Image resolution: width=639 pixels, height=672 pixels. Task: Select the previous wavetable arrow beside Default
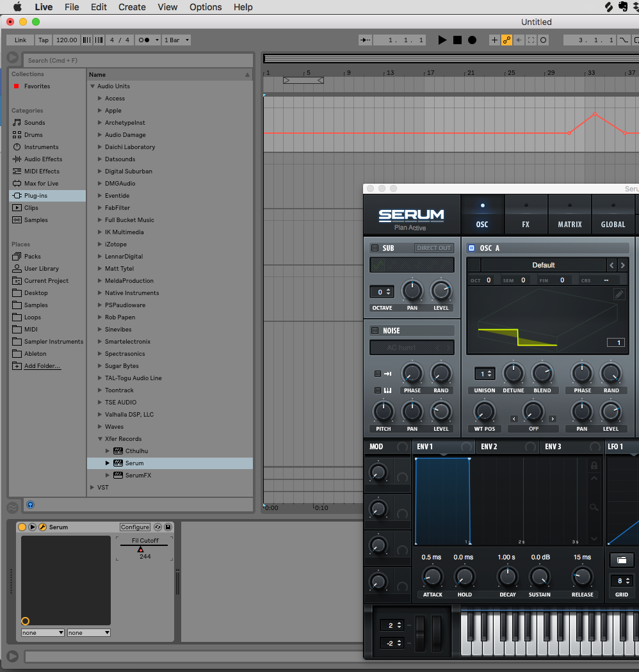coord(611,266)
